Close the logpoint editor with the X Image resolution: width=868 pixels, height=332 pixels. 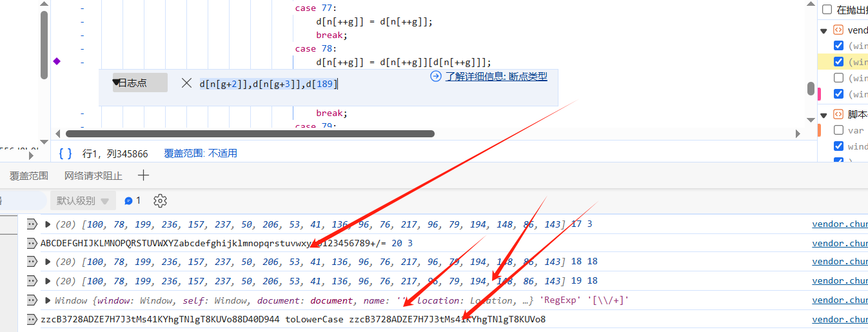(x=186, y=83)
